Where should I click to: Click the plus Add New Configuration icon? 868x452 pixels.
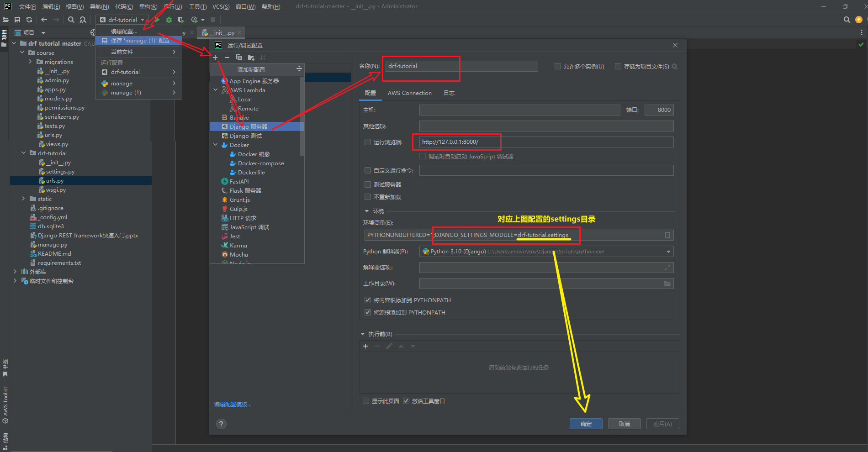click(x=215, y=58)
